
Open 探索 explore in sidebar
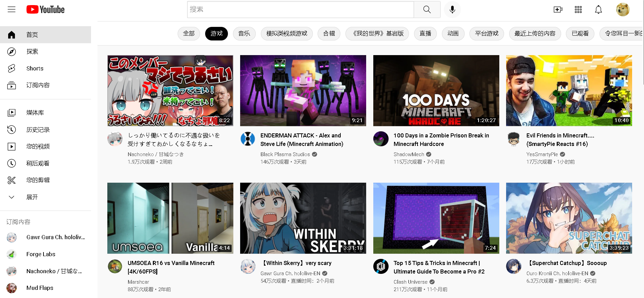coord(46,52)
